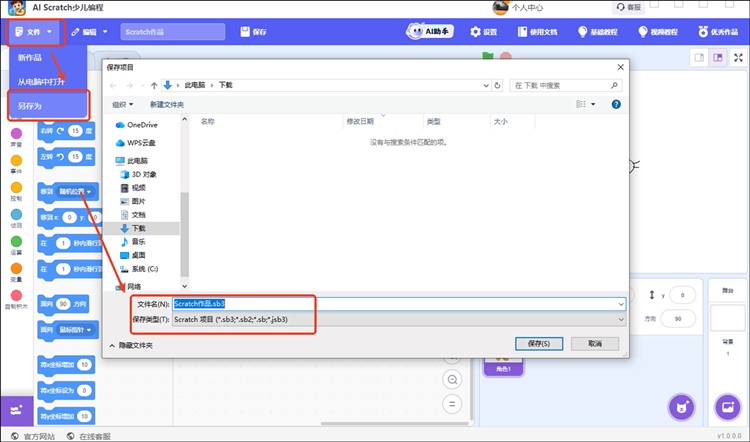750x442 pixels.
Task: Click the 保存 toolbar button
Action: click(254, 32)
